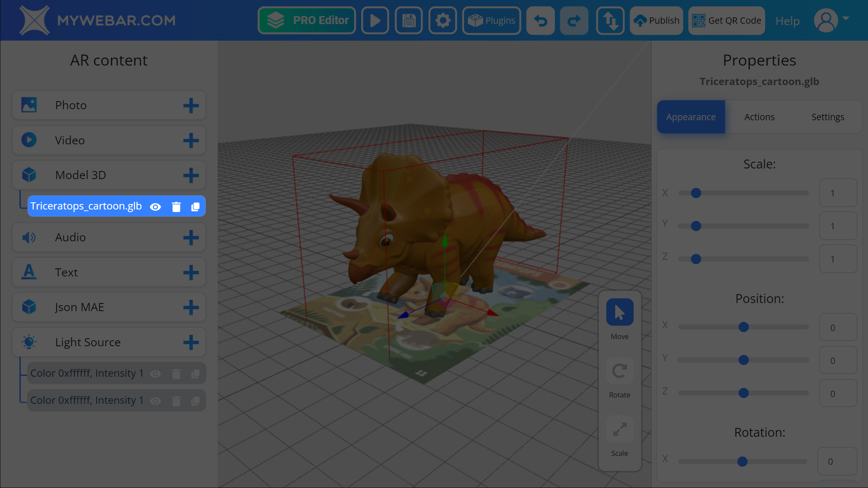Click the Redo arrow button
Image resolution: width=868 pixels, height=488 pixels.
coord(574,20)
